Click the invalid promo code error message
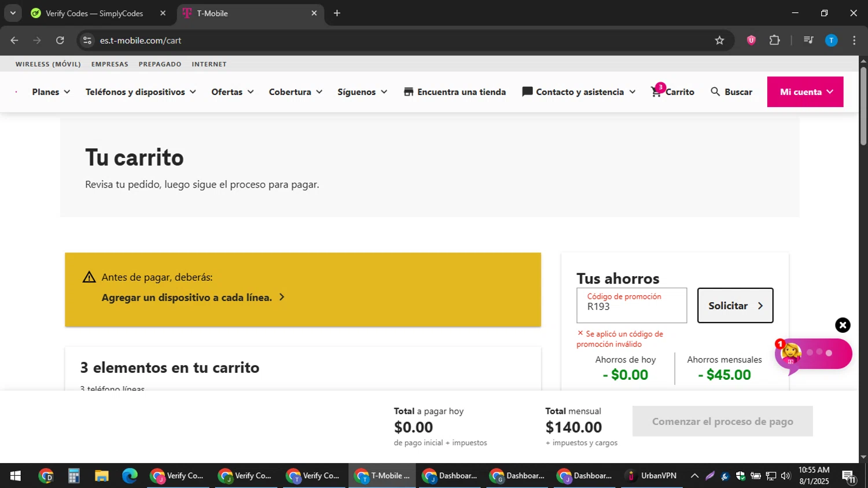This screenshot has width=868, height=488. pyautogui.click(x=620, y=339)
